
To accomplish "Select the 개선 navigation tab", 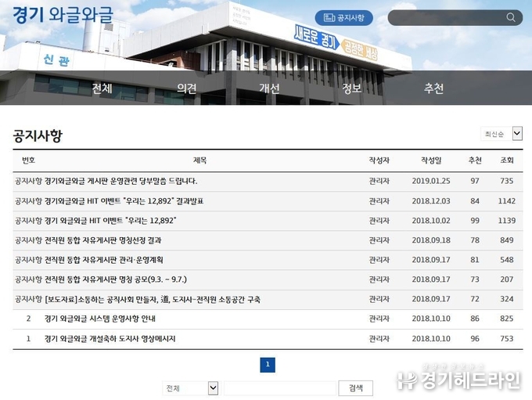I will point(269,88).
